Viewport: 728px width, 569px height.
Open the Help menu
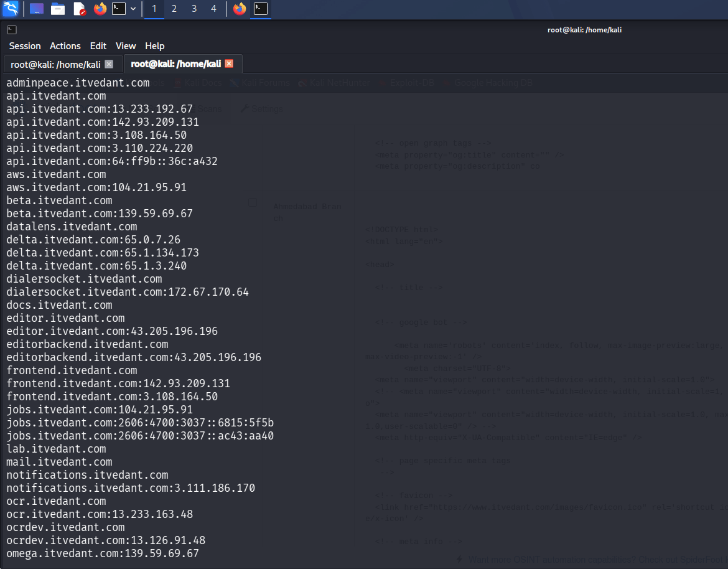tap(154, 46)
